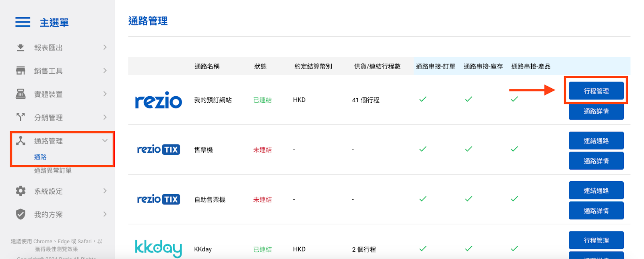This screenshot has height=259, width=644.
Task: Expand the 系統設定 menu chevron
Action: tap(105, 191)
